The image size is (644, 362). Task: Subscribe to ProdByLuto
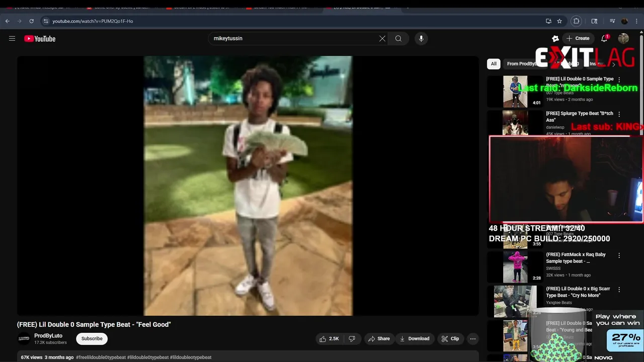(x=92, y=339)
